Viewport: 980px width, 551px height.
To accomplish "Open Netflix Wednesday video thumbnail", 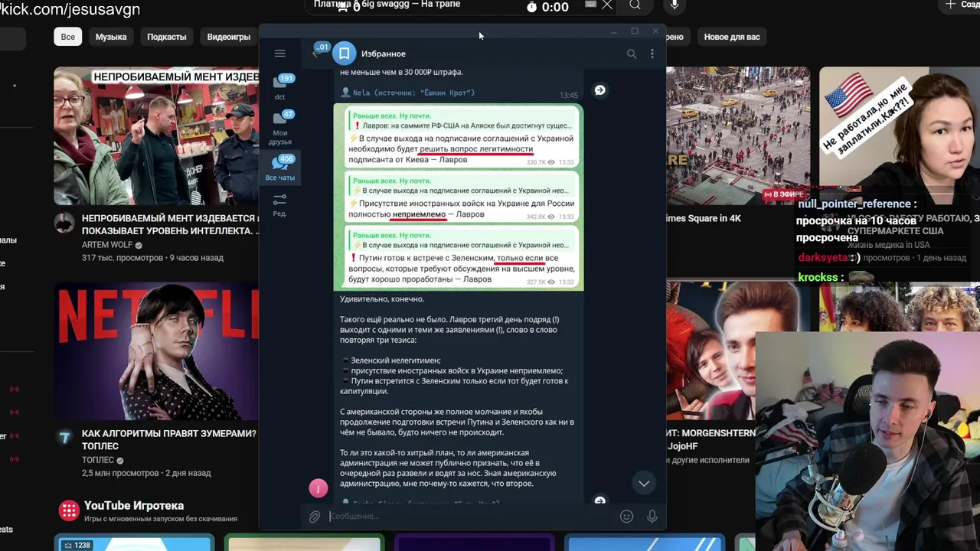I will tap(156, 351).
